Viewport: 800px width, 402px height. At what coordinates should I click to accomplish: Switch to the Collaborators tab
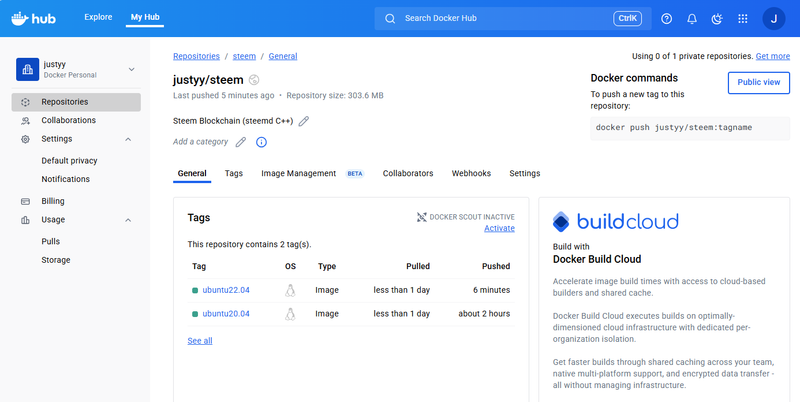pyautogui.click(x=408, y=173)
